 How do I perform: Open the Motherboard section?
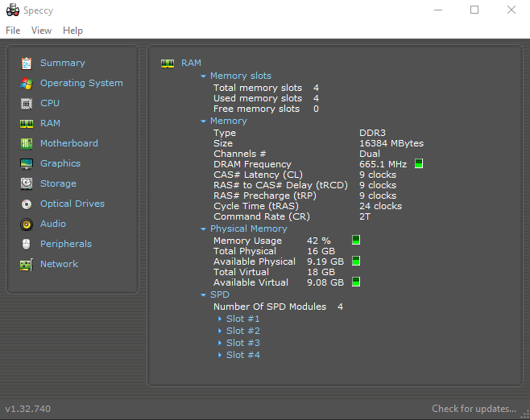(x=69, y=143)
